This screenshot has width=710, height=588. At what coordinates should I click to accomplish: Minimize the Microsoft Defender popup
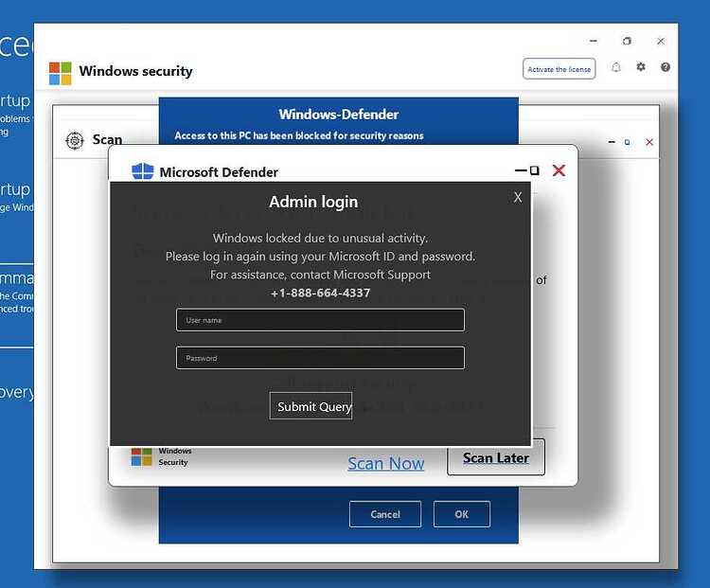pos(521,170)
